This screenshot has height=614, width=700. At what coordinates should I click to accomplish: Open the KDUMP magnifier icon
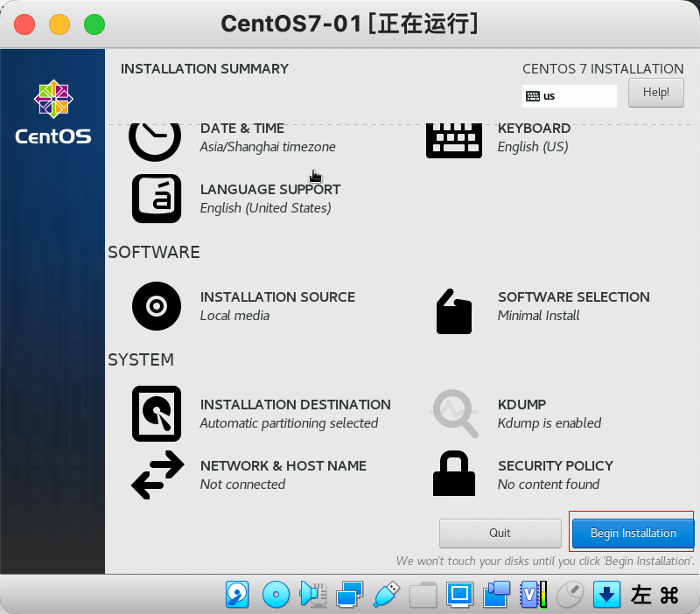454,414
